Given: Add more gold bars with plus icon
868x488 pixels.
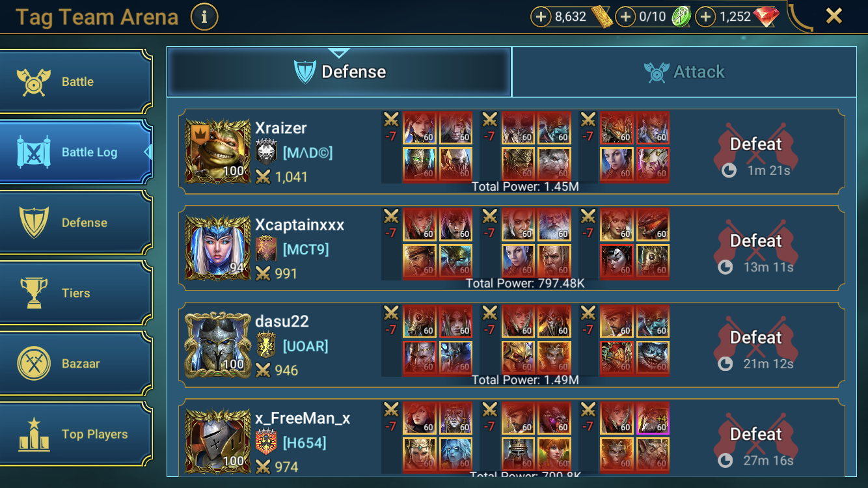Looking at the screenshot, I should [x=541, y=17].
